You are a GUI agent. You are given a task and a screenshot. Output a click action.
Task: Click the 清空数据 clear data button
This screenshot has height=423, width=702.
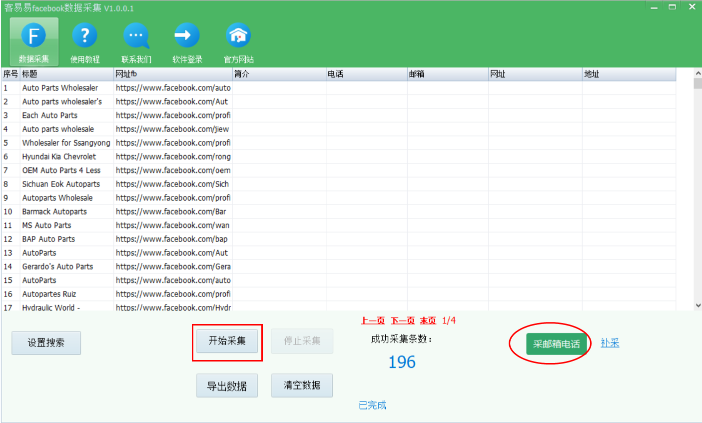point(302,385)
